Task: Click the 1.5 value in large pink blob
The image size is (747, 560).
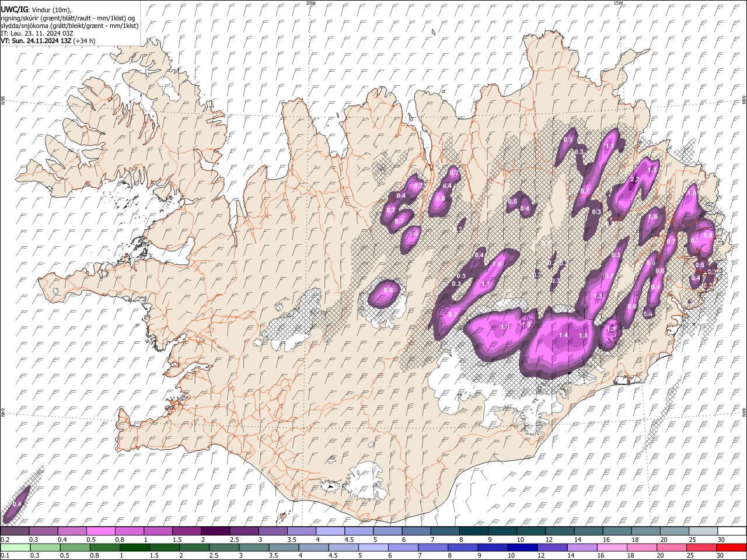Action: click(583, 335)
